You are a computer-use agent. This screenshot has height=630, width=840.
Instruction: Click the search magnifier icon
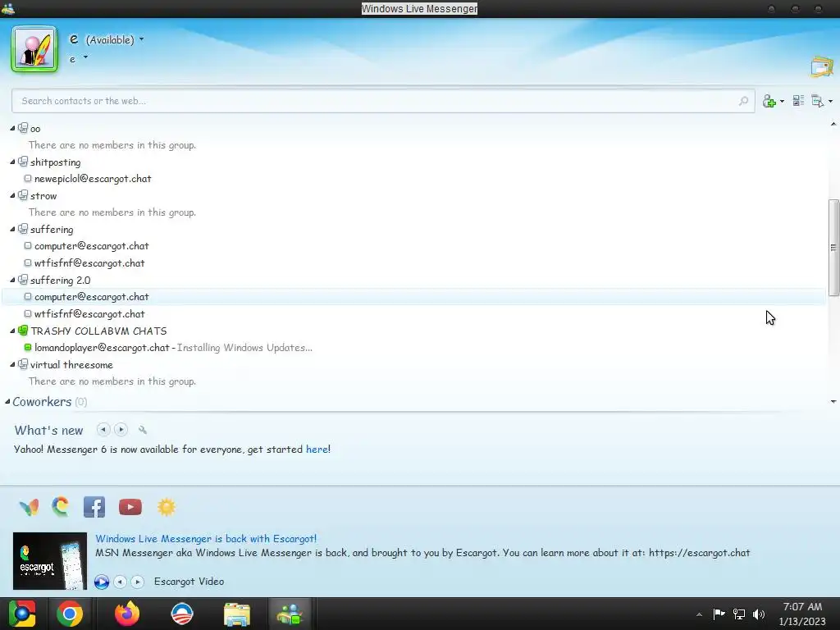[x=743, y=101]
